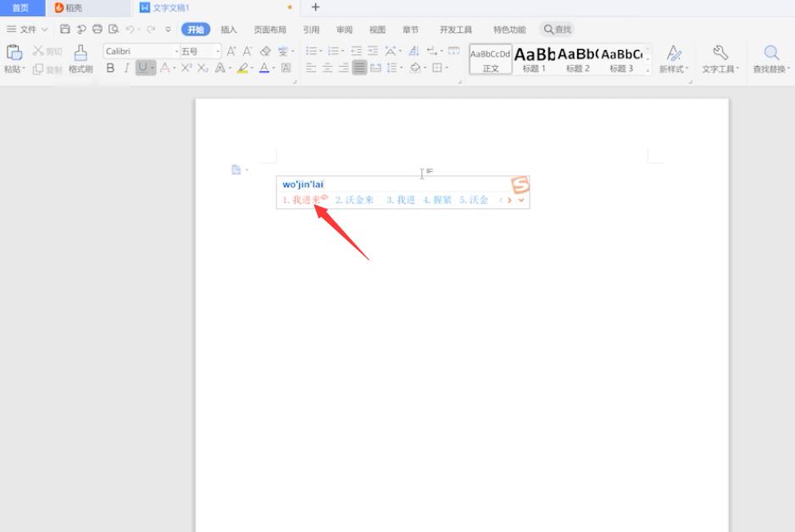Open the 开发工具 (Developer Tools) tab

tap(455, 30)
